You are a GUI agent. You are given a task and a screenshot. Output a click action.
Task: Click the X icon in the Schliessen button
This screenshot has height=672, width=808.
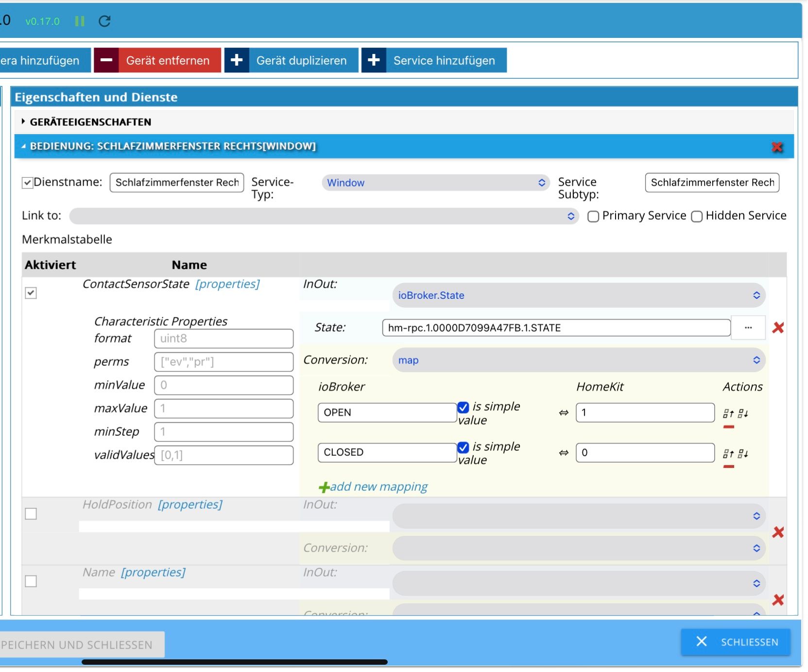click(701, 641)
